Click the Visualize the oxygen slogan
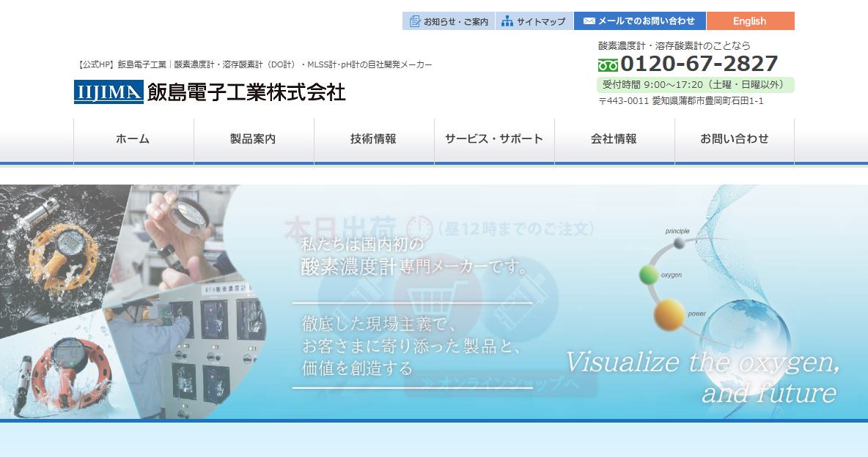This screenshot has height=457, width=868. point(702,377)
